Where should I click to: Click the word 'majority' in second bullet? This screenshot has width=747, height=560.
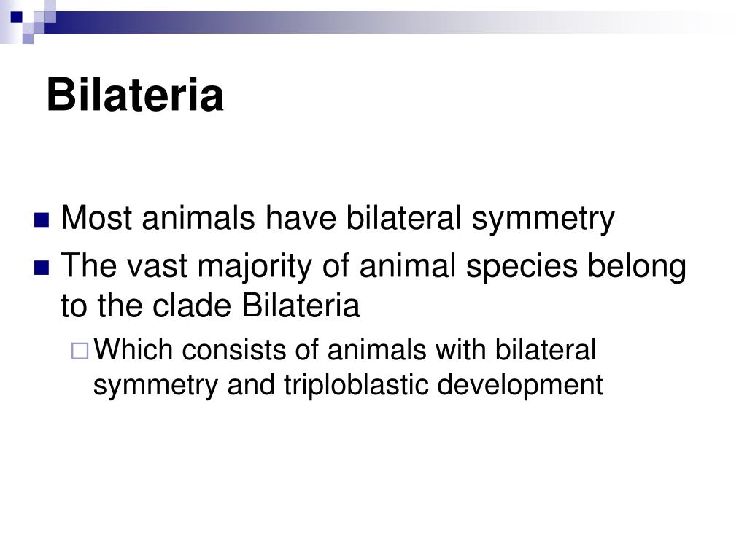coord(255,268)
